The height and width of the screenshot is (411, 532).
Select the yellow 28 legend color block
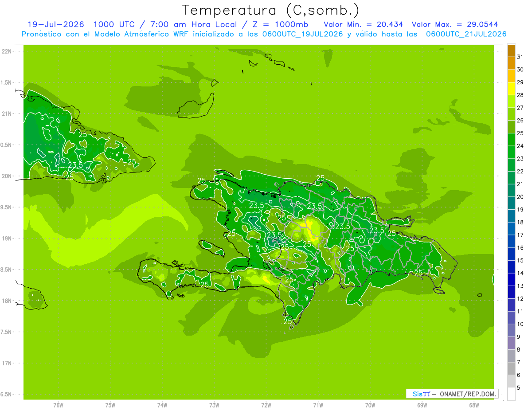pyautogui.click(x=511, y=89)
